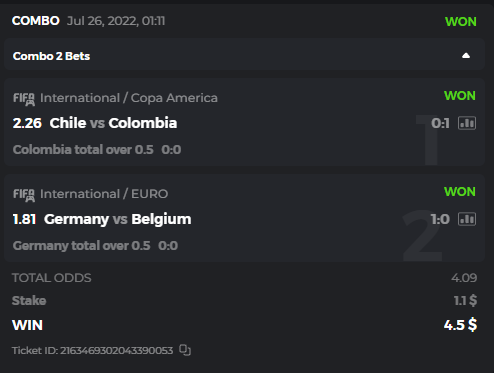Click the top WON status label
Image resolution: width=494 pixels, height=373 pixels.
tap(461, 22)
